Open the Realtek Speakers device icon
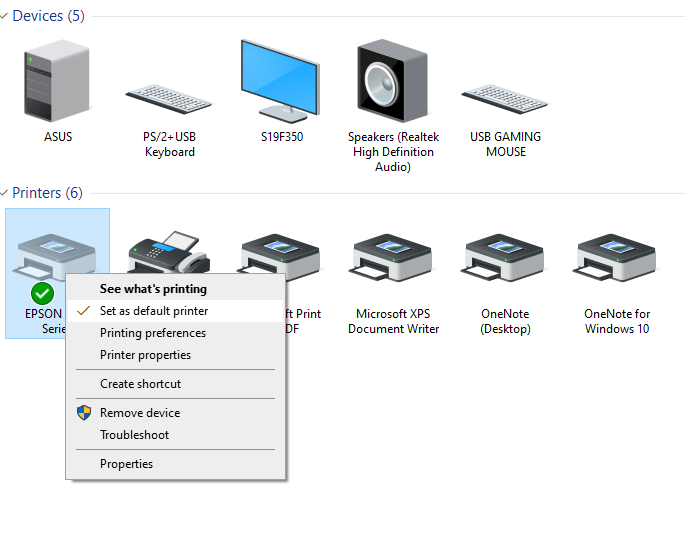 click(x=392, y=82)
